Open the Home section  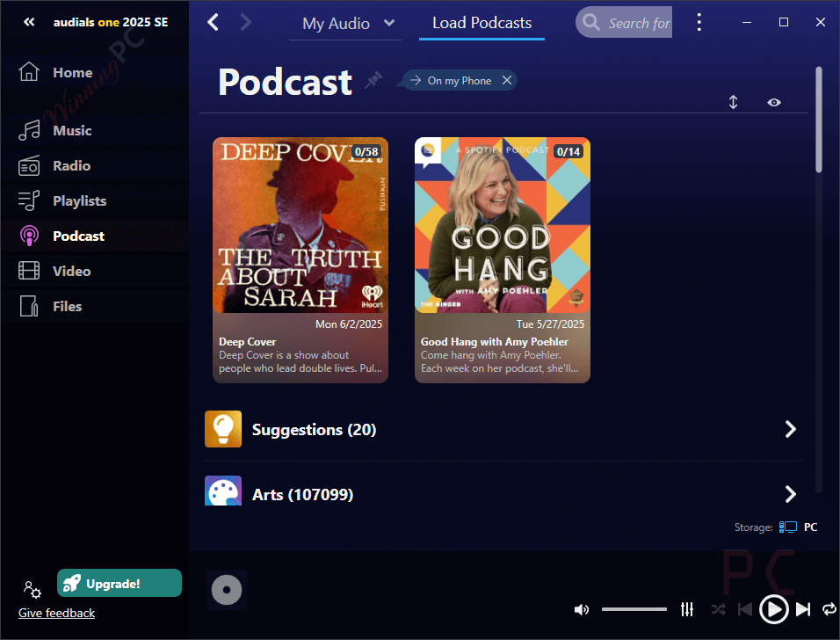94,72
